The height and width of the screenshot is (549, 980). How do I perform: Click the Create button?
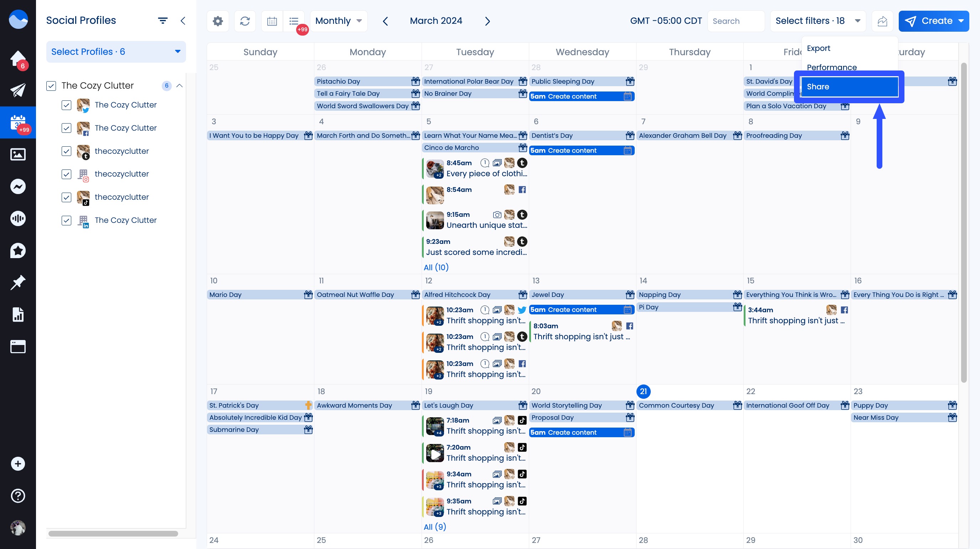pyautogui.click(x=934, y=21)
